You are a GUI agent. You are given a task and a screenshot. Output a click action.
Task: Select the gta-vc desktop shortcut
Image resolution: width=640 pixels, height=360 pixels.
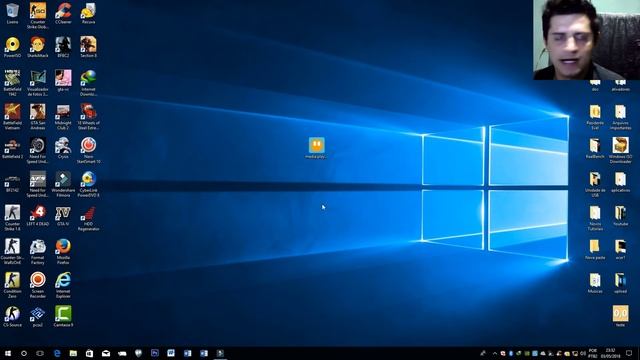tap(63, 81)
